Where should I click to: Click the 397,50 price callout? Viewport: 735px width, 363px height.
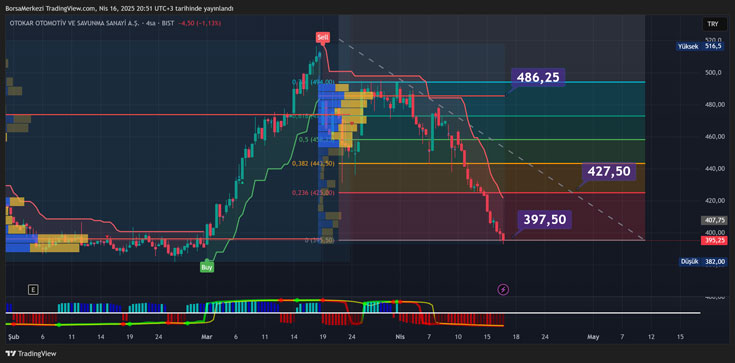(x=545, y=219)
